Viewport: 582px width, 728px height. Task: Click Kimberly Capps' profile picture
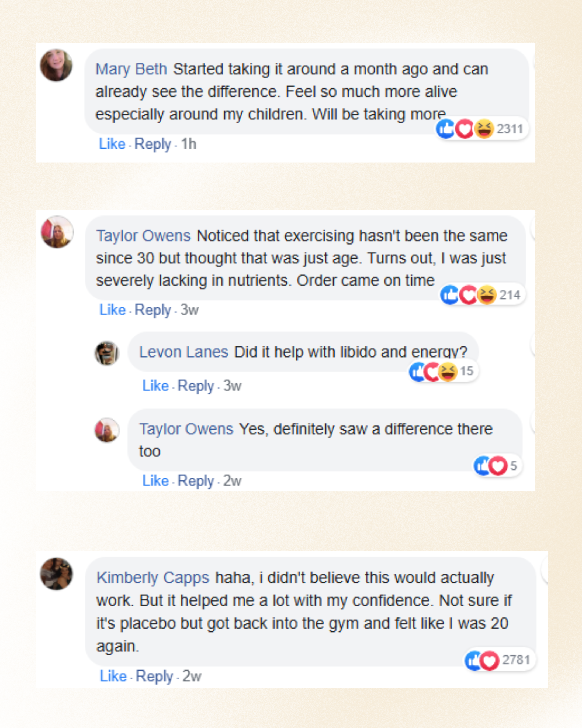tap(56, 574)
